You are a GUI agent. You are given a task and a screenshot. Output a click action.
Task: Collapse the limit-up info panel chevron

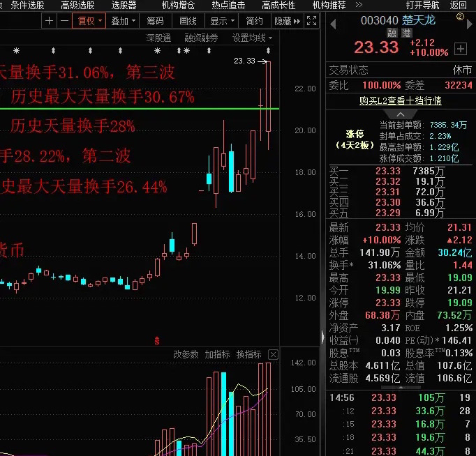[x=401, y=114]
